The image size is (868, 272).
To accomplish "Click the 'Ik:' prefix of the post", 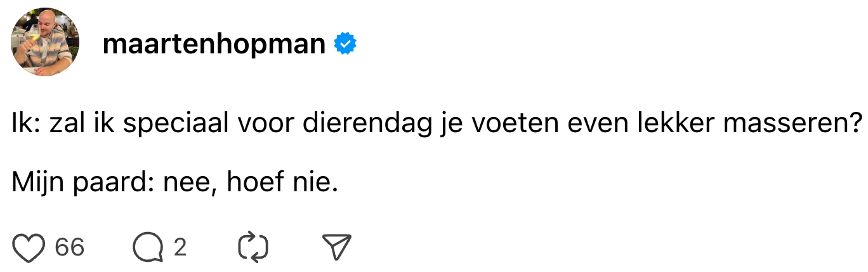I will point(27,123).
